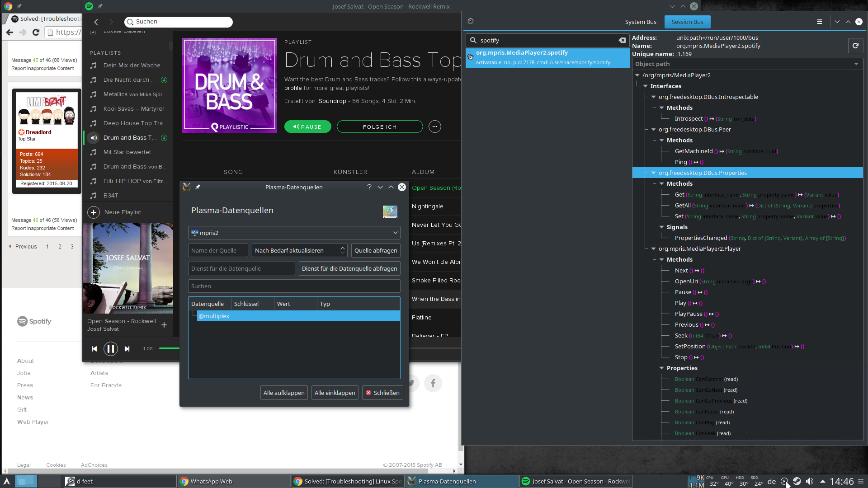Skip to next track in Spotify
Screen dimensions: 868x488
coord(127,349)
